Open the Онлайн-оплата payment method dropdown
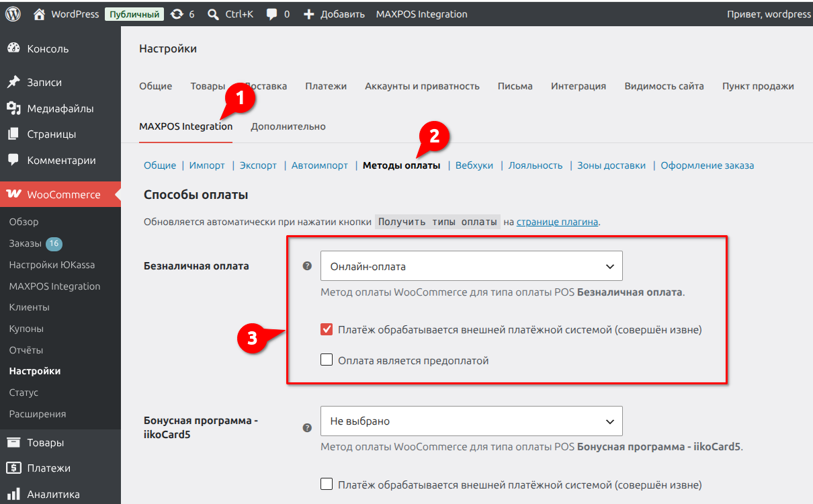Viewport: 813px width, 504px height. (472, 266)
